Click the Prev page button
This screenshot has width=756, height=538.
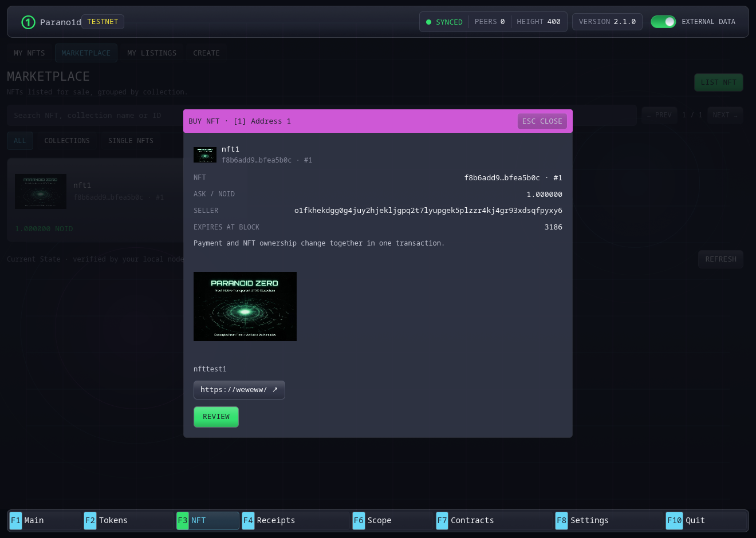pyautogui.click(x=659, y=115)
